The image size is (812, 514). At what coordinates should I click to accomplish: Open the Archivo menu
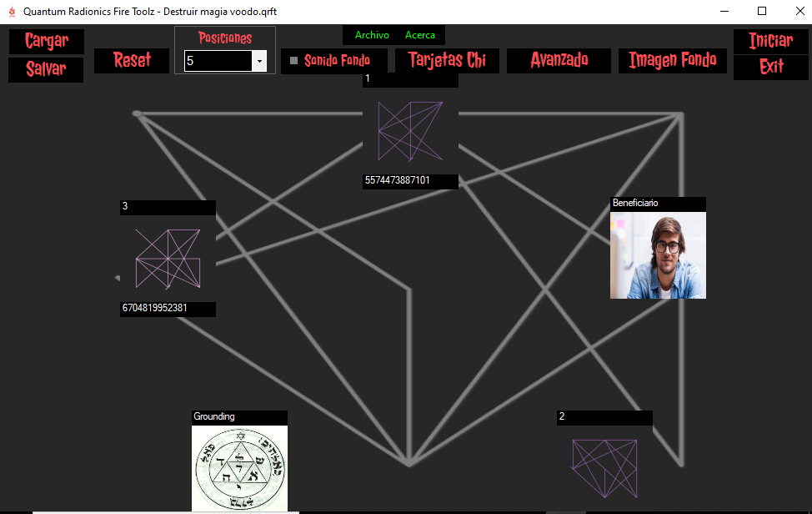pos(372,35)
